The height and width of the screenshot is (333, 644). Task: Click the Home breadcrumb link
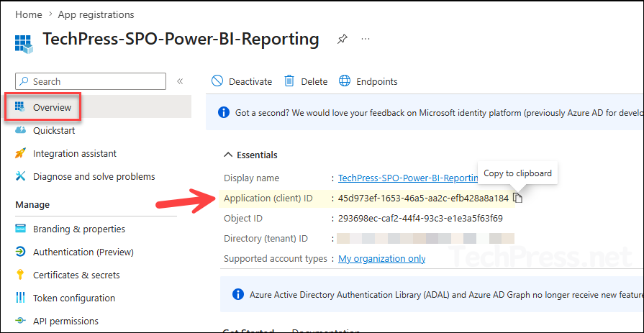coord(28,15)
